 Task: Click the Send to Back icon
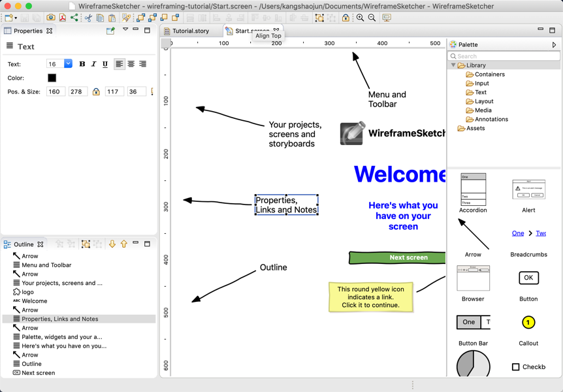click(x=176, y=18)
